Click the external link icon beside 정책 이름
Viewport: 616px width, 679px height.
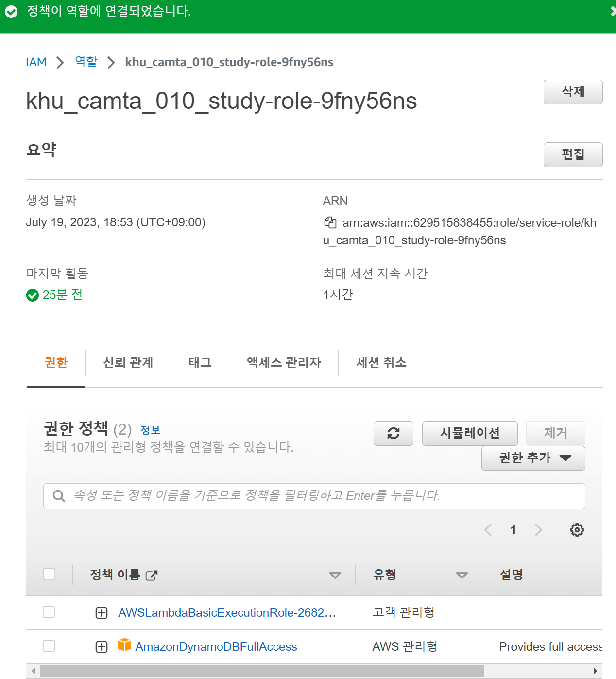pyautogui.click(x=152, y=576)
